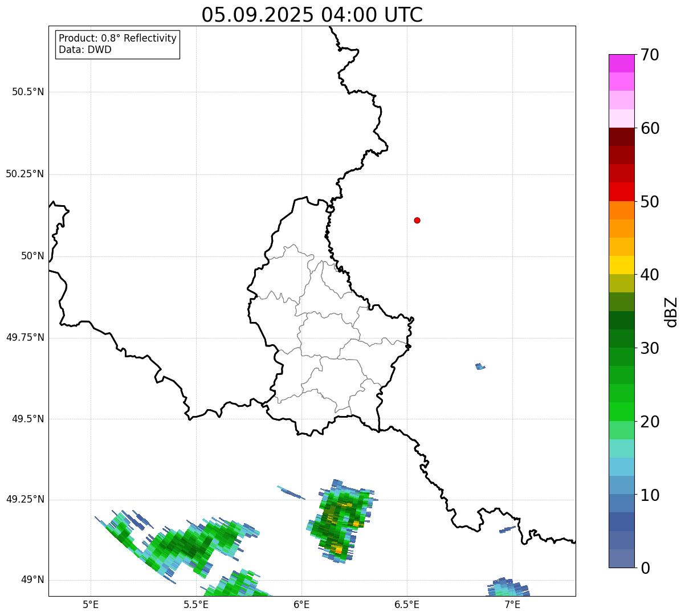Click the colorbar tick label 10
The height and width of the screenshot is (616, 685).
tap(650, 495)
